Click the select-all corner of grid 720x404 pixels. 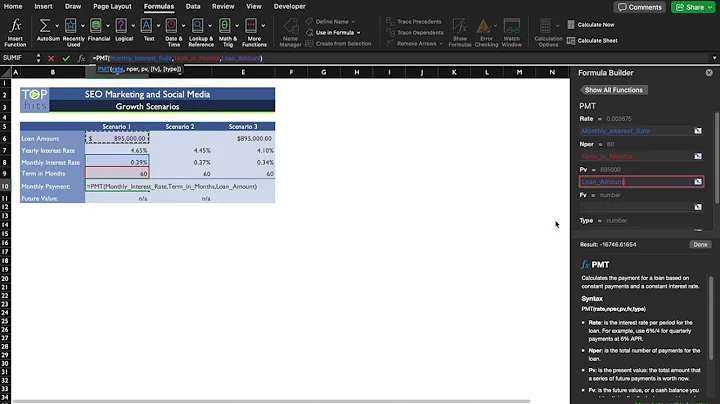(6, 72)
